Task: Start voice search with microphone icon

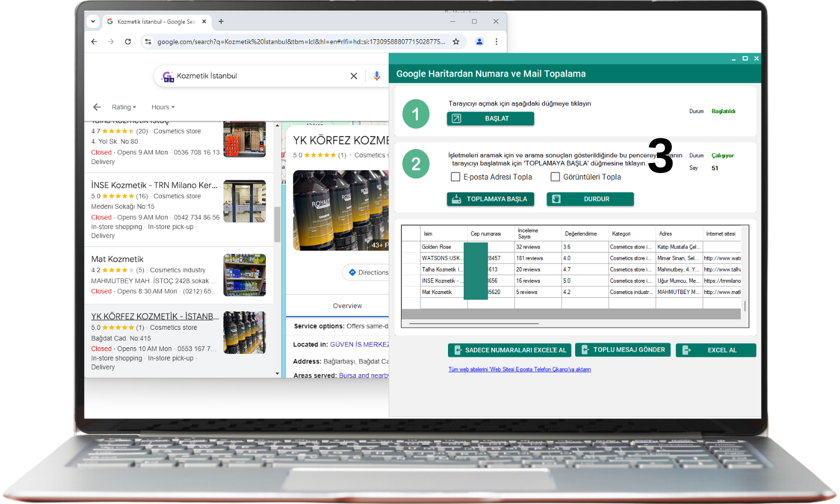Action: 377,76
